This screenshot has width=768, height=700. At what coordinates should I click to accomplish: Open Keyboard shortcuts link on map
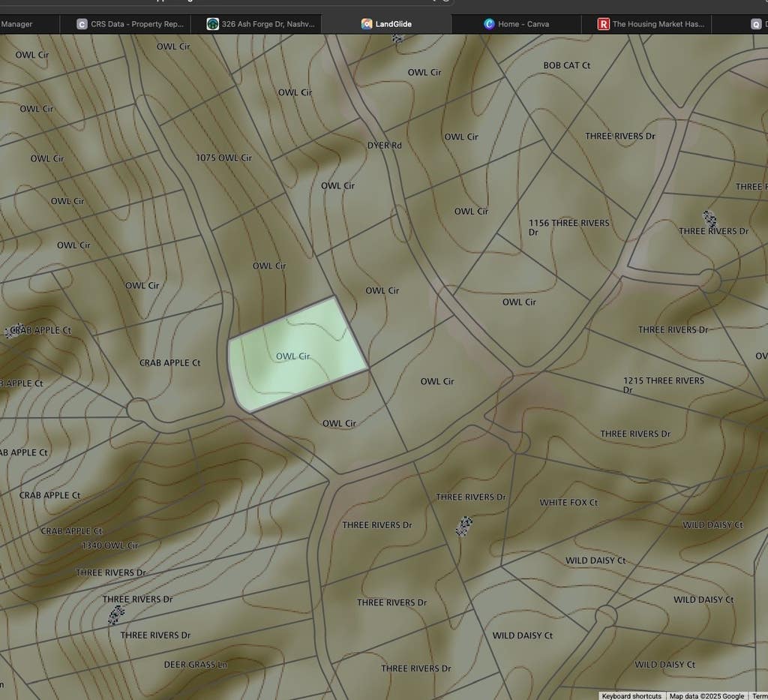(631, 695)
